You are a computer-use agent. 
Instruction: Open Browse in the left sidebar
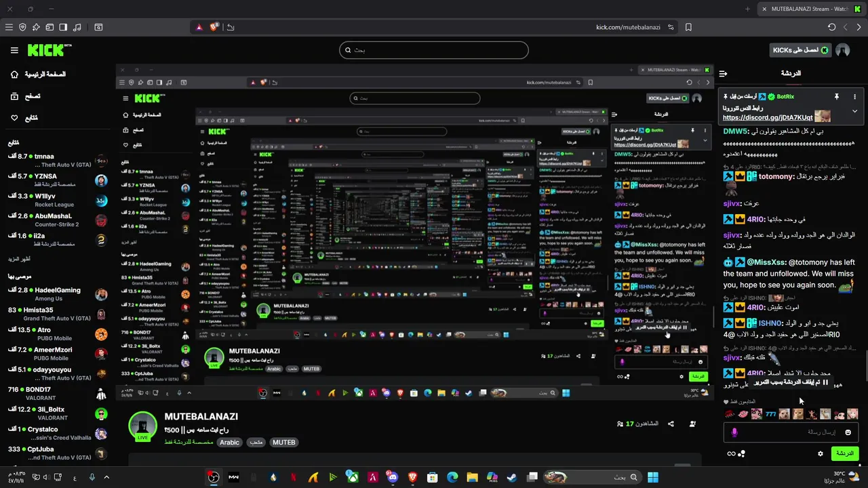point(24,96)
